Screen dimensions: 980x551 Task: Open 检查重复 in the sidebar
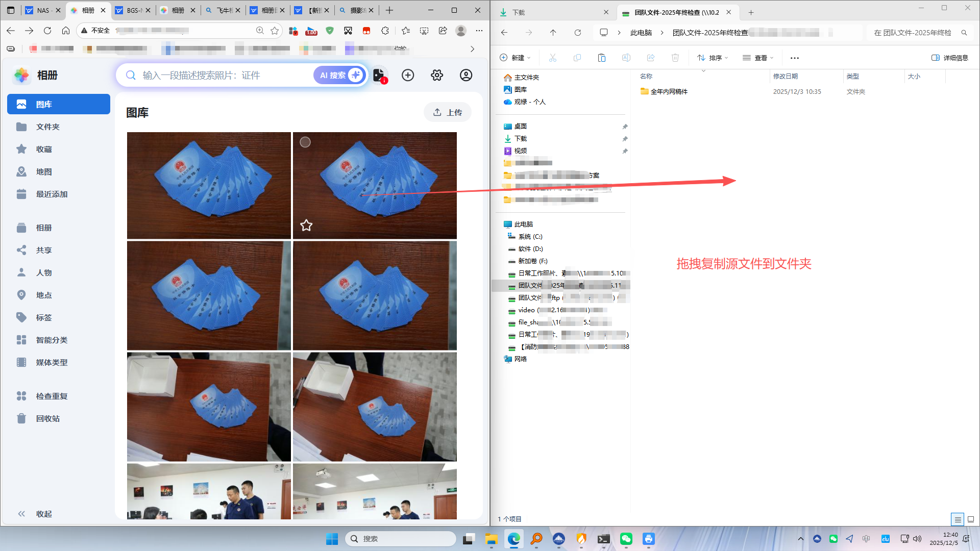(51, 396)
